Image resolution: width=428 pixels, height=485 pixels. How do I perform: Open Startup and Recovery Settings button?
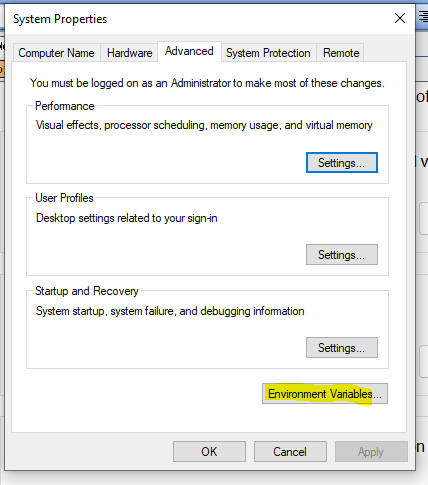[342, 348]
